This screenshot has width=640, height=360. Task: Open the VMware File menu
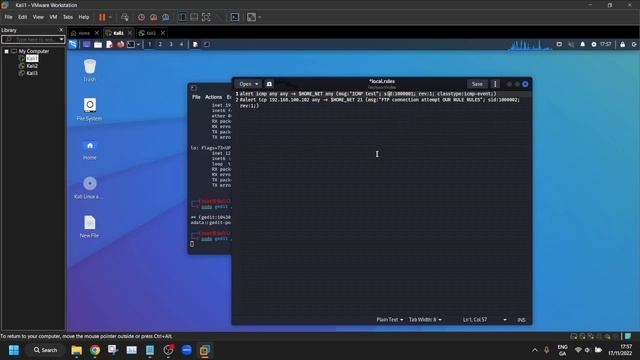(8, 17)
